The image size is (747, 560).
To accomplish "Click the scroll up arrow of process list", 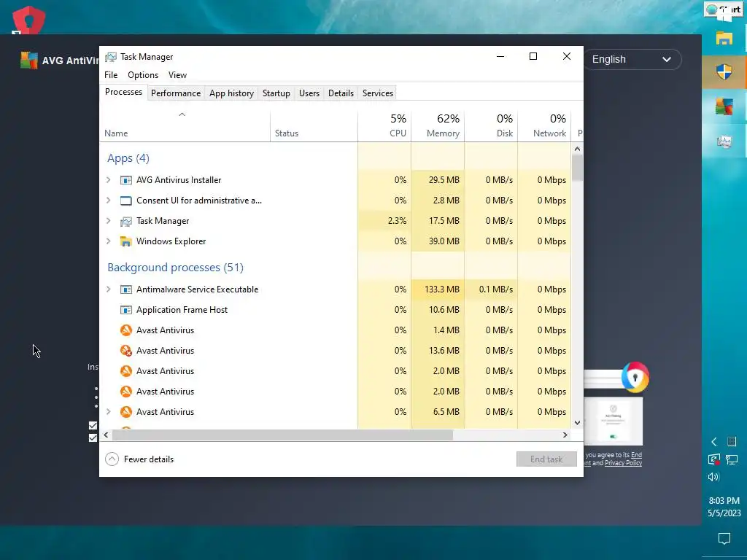I will pos(578,149).
